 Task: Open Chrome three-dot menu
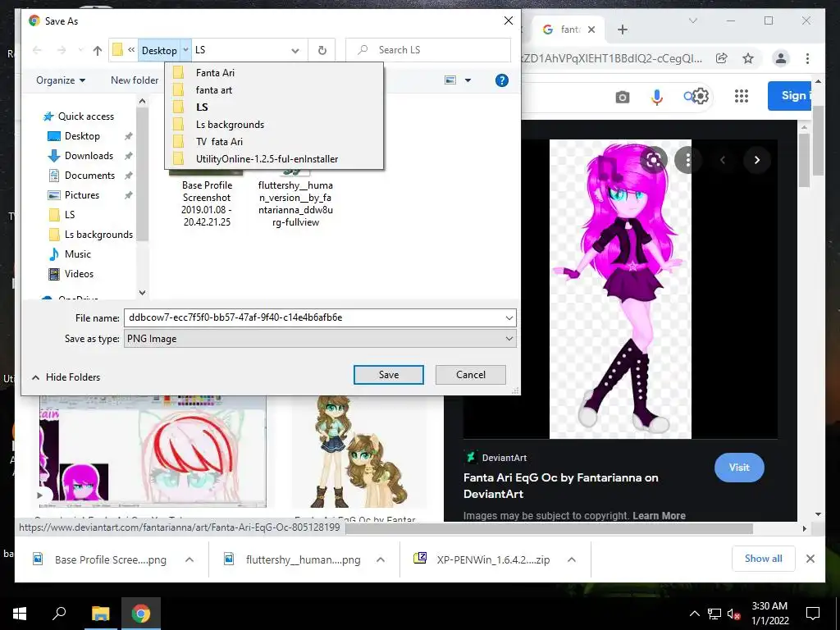807,58
